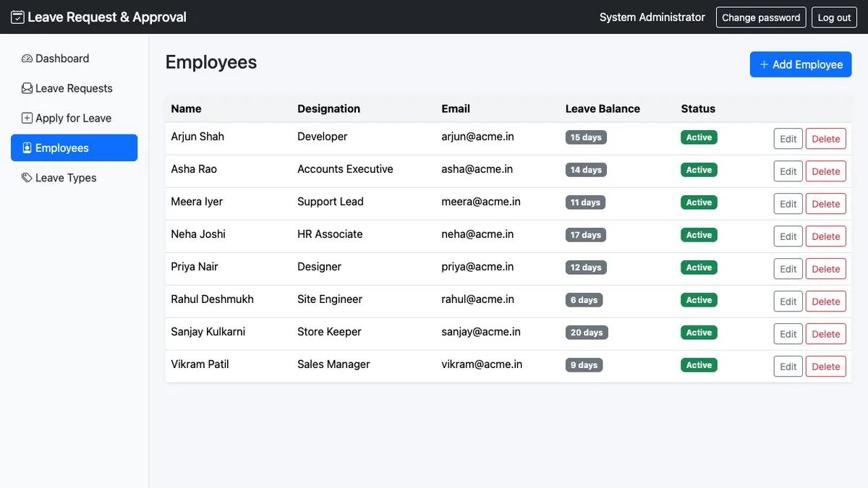Delete Asha Rao
The width and height of the screenshot is (868, 488).
[826, 171]
